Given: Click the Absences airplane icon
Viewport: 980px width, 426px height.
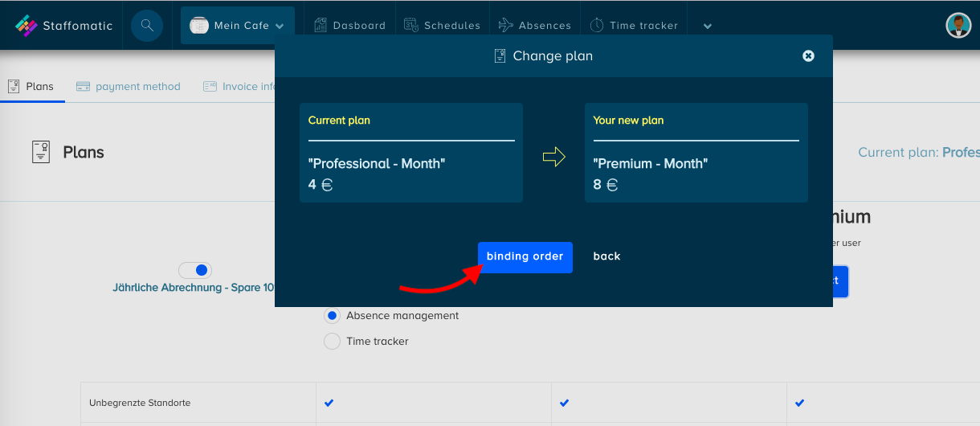Looking at the screenshot, I should point(506,26).
